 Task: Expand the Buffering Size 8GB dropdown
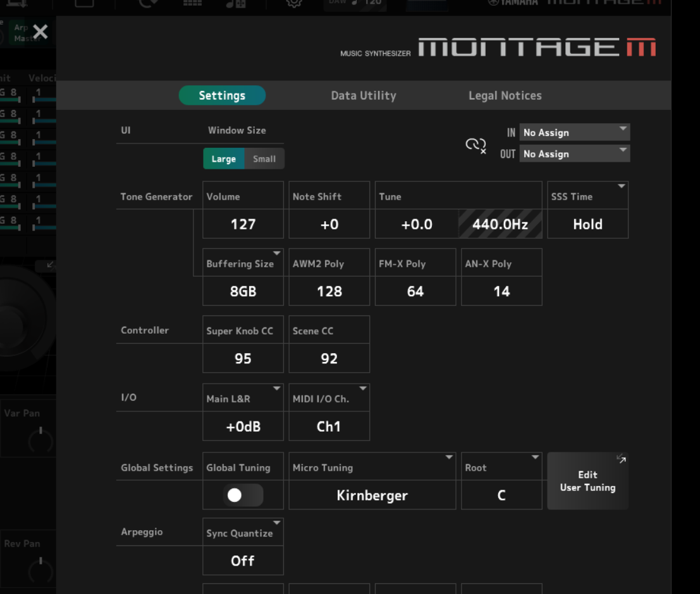tap(243, 291)
